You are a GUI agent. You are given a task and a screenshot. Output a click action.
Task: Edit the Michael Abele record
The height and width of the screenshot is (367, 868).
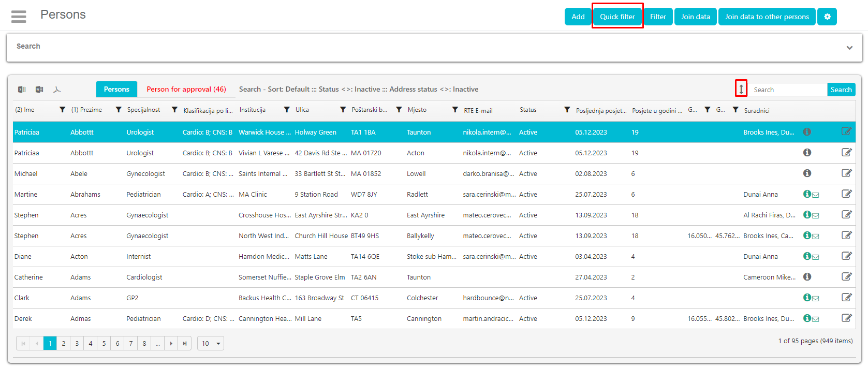[x=846, y=173]
